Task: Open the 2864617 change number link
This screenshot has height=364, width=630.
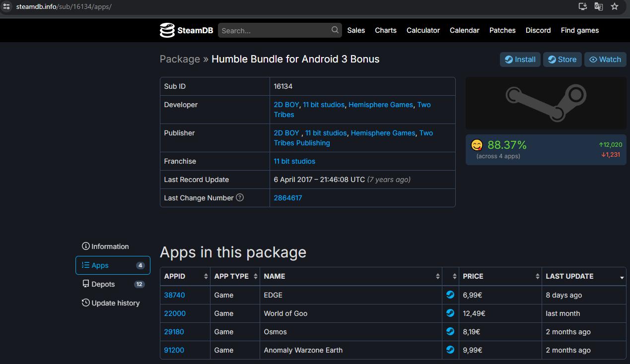Action: point(288,198)
